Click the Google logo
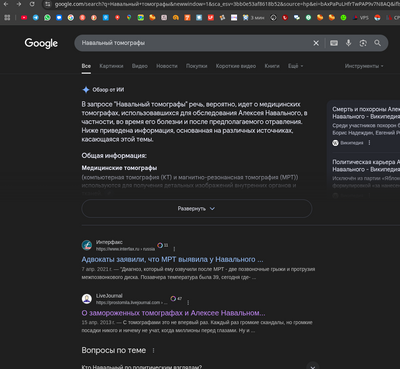Viewport: 400px width, 369px height. (41, 43)
